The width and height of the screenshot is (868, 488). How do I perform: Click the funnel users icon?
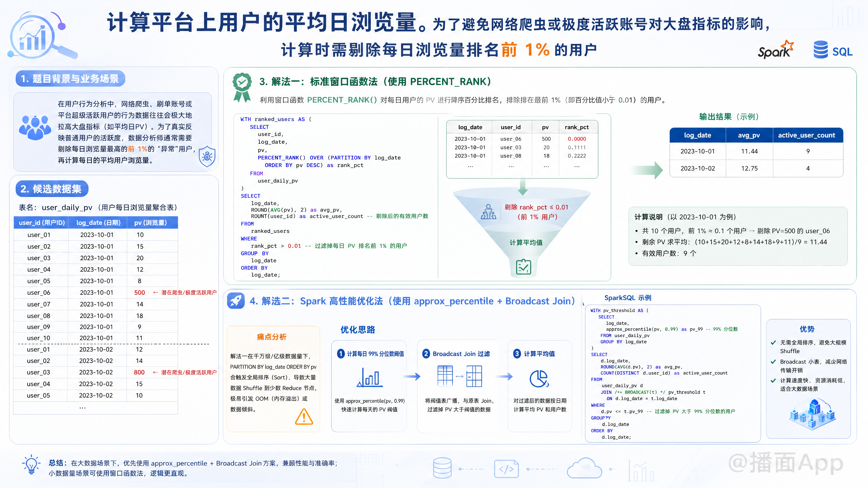pos(488,212)
